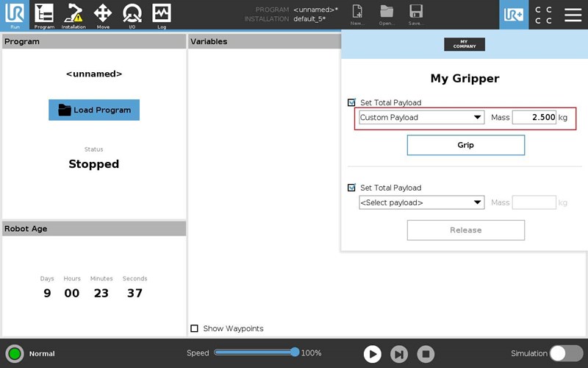Toggle the Simulation switch
The height and width of the screenshot is (368, 588).
[x=567, y=353]
